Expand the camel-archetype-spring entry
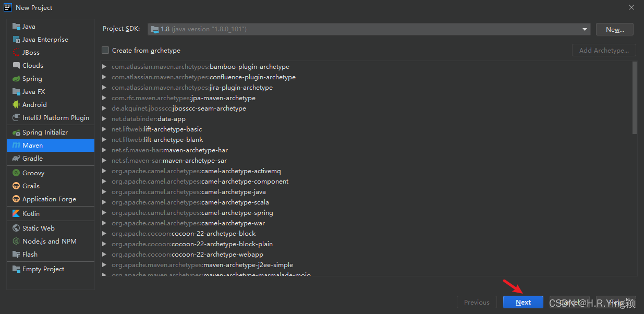644x314 pixels. [104, 213]
